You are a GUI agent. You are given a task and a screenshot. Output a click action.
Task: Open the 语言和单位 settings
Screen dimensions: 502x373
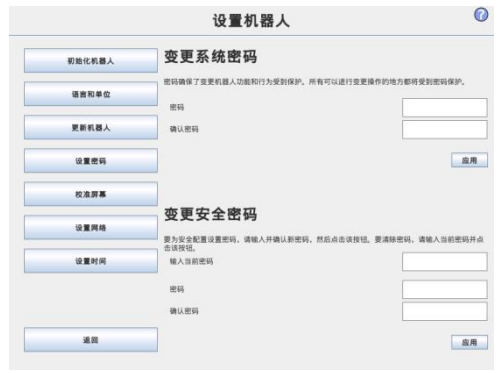pos(91,94)
